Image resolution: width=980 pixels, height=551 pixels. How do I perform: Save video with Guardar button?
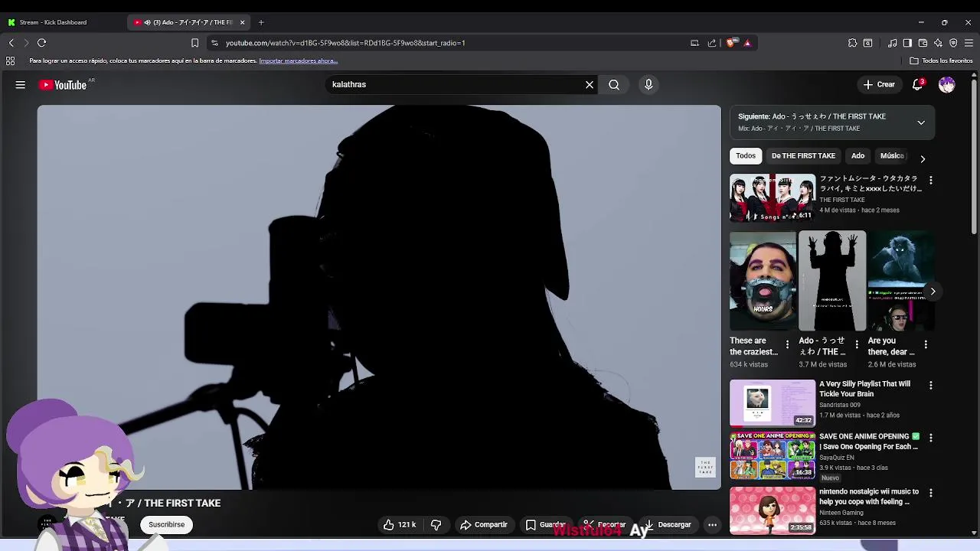546,525
